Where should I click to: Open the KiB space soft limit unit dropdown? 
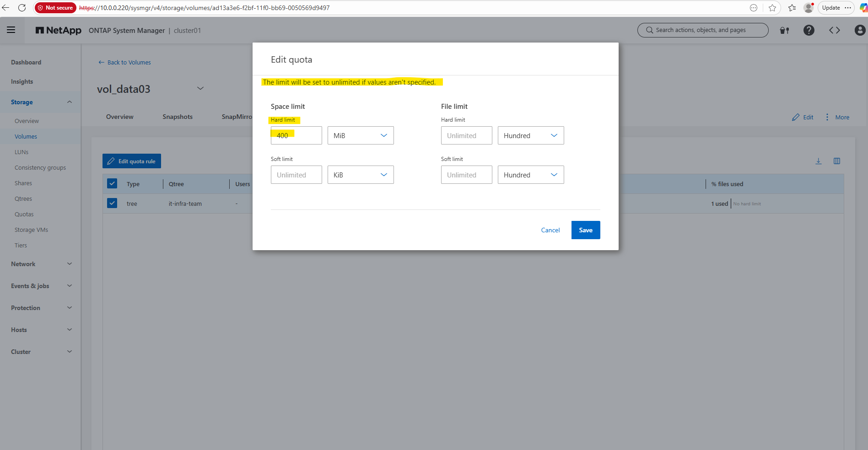tap(361, 175)
